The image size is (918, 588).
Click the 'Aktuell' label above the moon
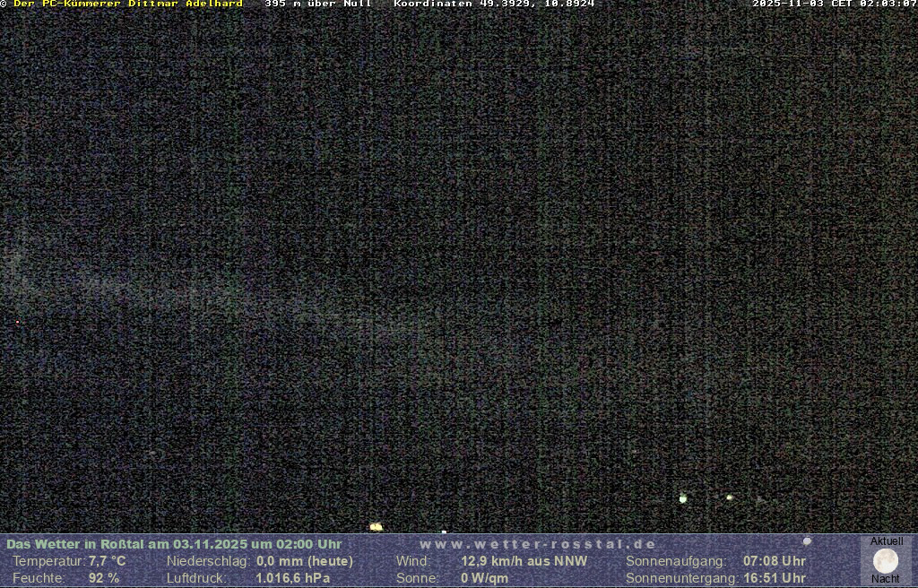(x=887, y=541)
